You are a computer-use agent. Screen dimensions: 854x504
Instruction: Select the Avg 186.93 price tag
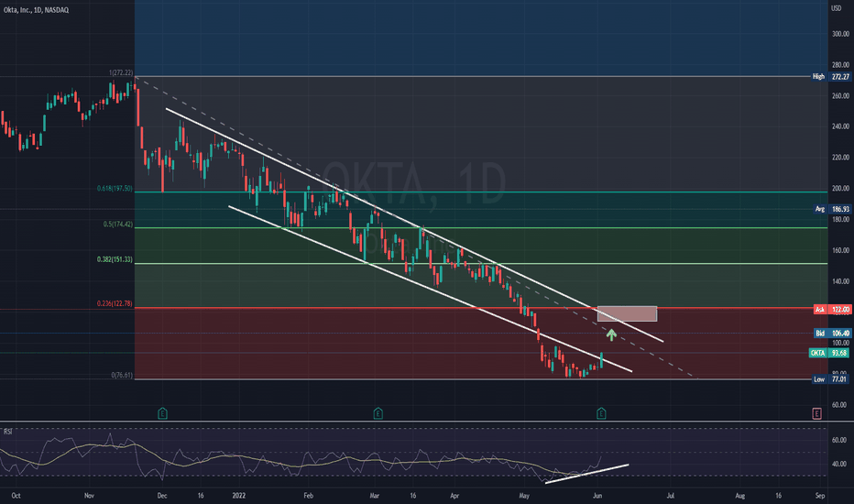click(832, 209)
